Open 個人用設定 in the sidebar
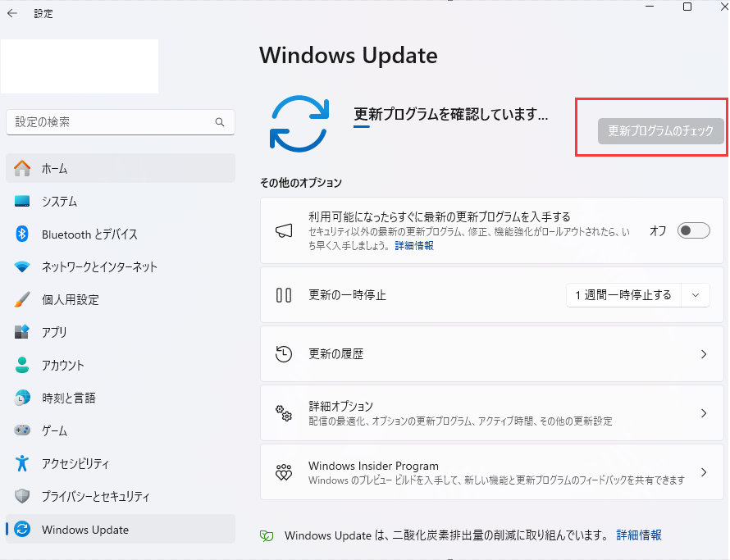 click(121, 299)
